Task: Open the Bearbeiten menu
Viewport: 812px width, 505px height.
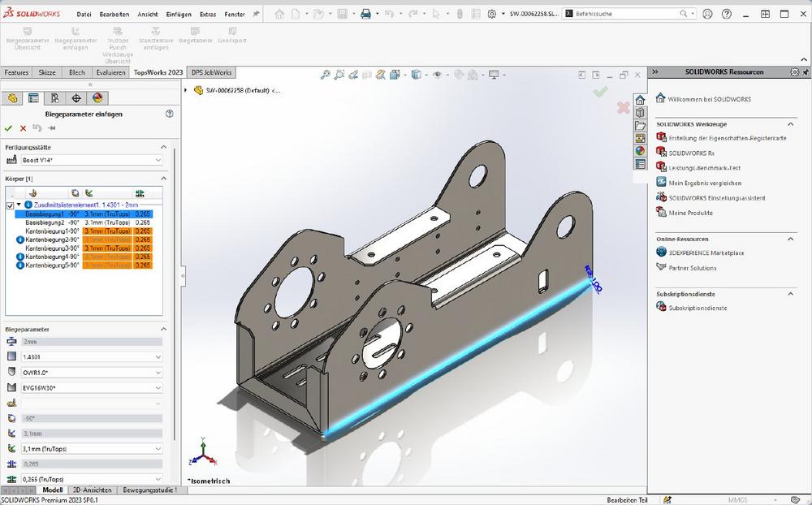Action: (114, 15)
